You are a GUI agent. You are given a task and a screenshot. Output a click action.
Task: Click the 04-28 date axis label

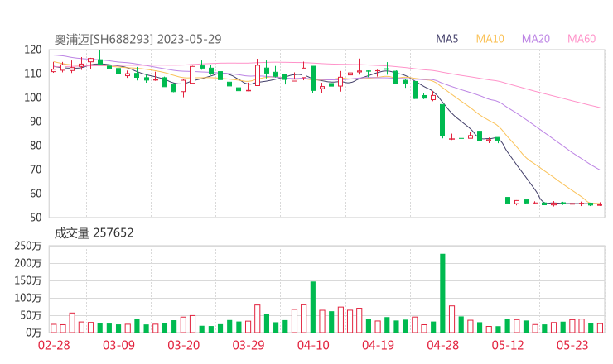pyautogui.click(x=442, y=345)
